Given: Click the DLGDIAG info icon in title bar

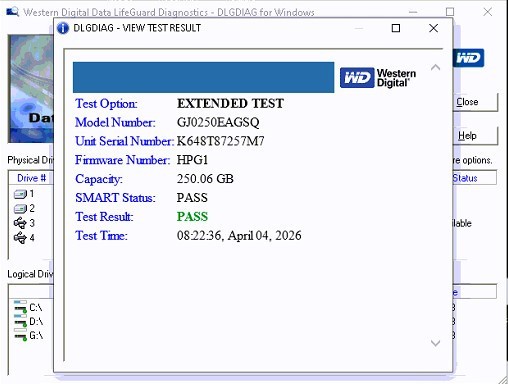Looking at the screenshot, I should pyautogui.click(x=63, y=28).
